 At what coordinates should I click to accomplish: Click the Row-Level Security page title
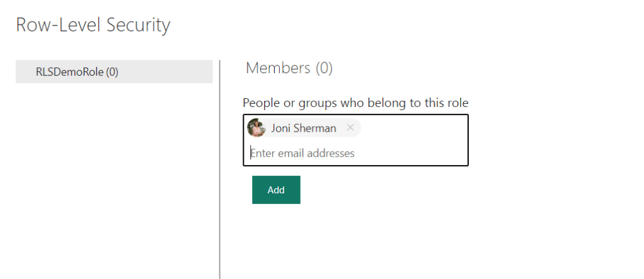coord(93,25)
